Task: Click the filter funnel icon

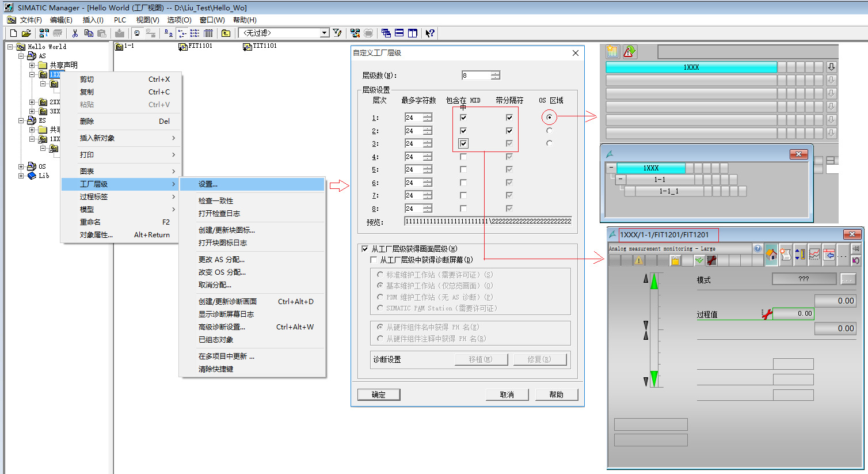Action: point(337,33)
